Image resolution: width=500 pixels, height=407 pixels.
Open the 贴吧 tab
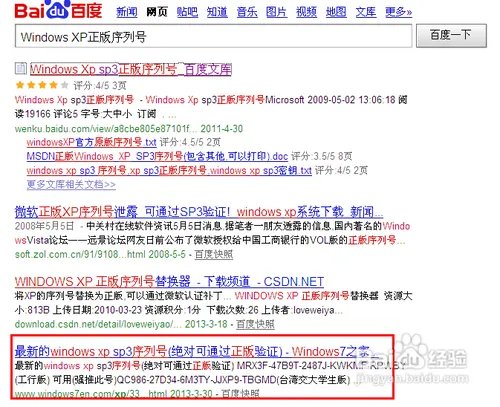(x=187, y=12)
